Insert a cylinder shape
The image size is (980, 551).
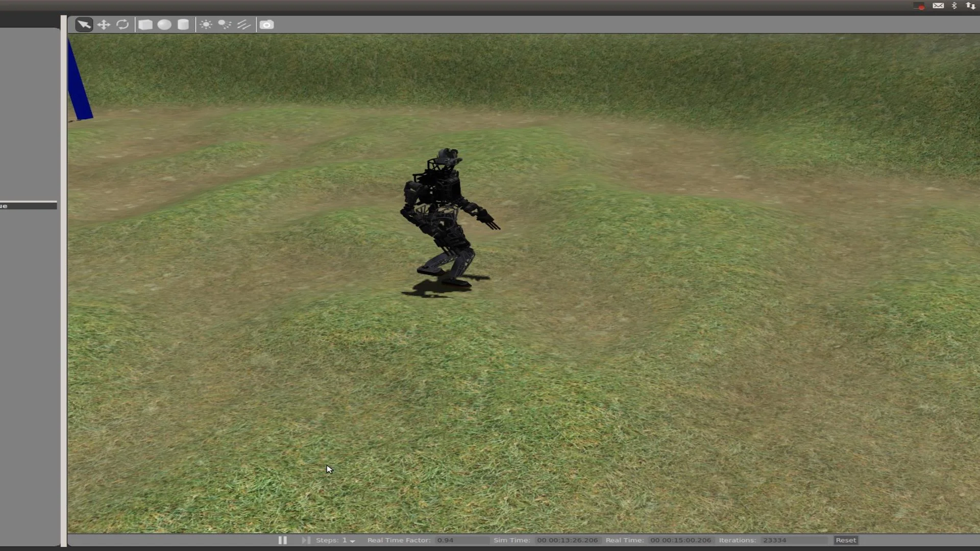pos(183,24)
